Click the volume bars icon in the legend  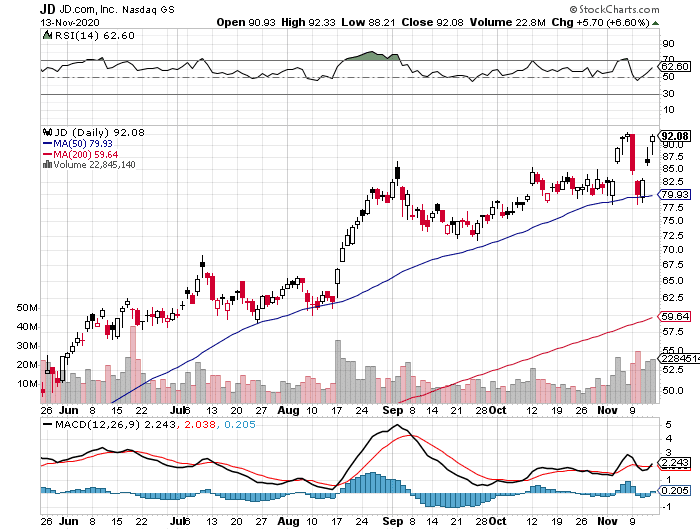tap(47, 164)
